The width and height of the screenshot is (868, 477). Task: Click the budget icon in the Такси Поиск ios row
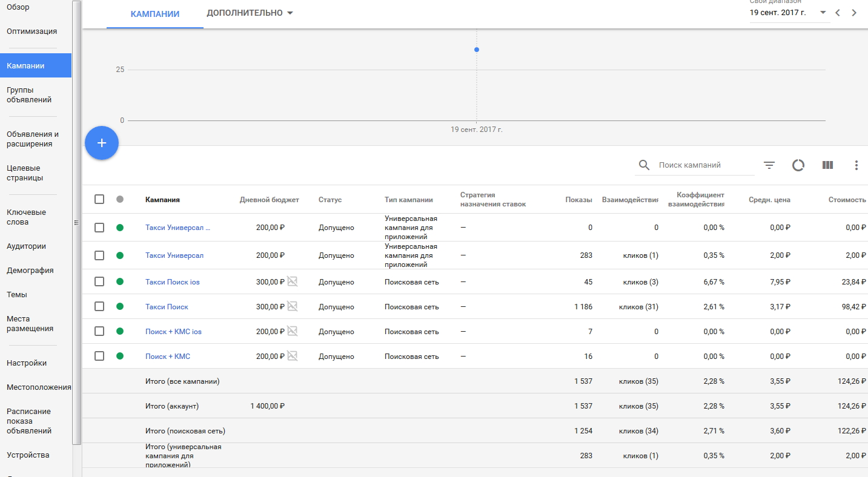click(x=293, y=281)
